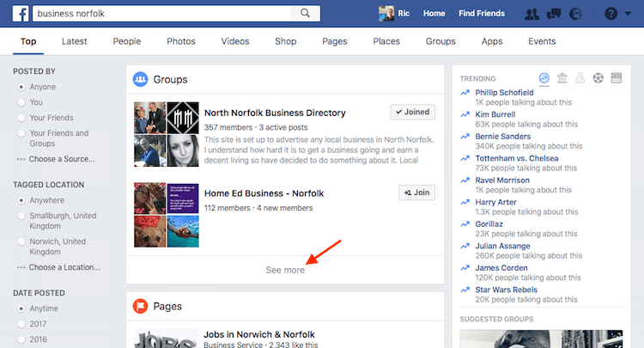Switch to the Latest tab
Viewport: 644px width, 348px height.
(75, 41)
